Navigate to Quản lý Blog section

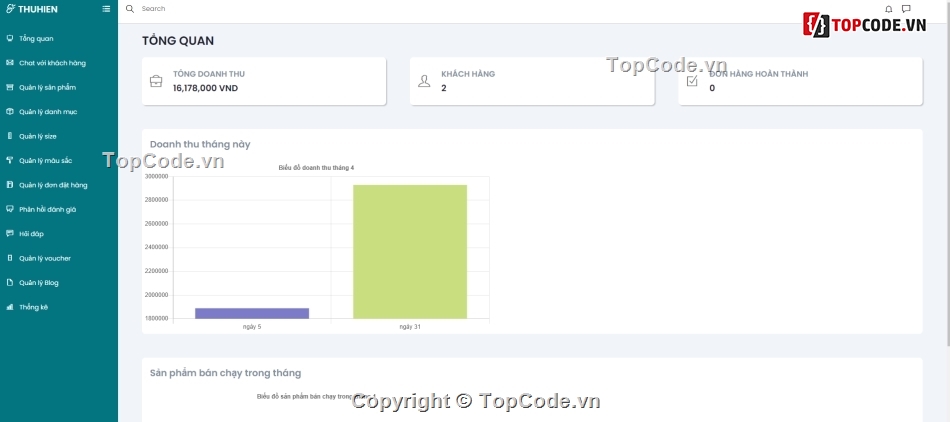pyautogui.click(x=39, y=283)
